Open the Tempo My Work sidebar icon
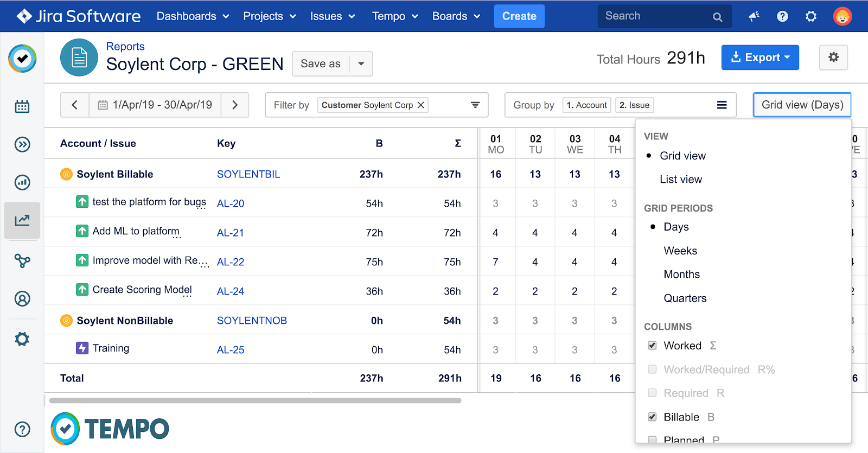 coord(22,59)
